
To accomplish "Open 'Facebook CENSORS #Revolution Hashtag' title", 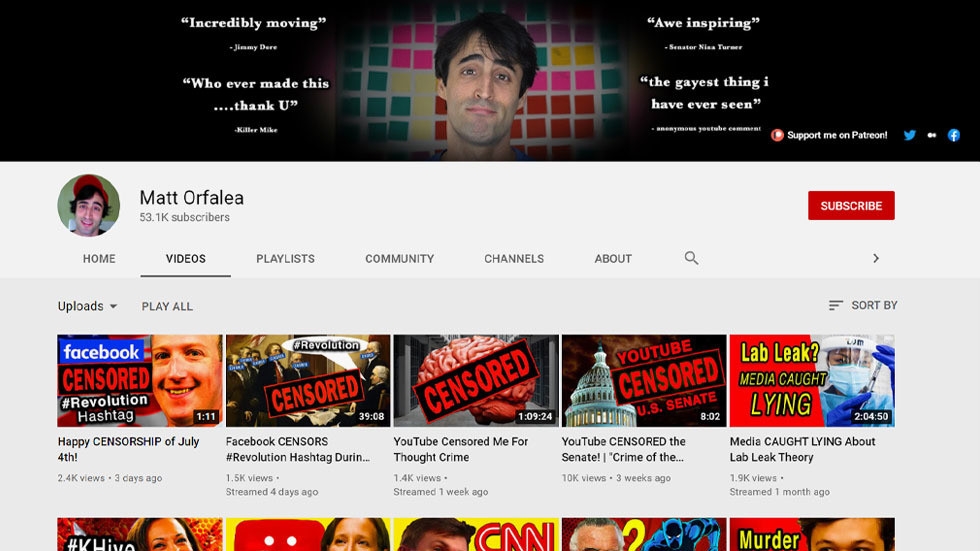I will pos(298,449).
